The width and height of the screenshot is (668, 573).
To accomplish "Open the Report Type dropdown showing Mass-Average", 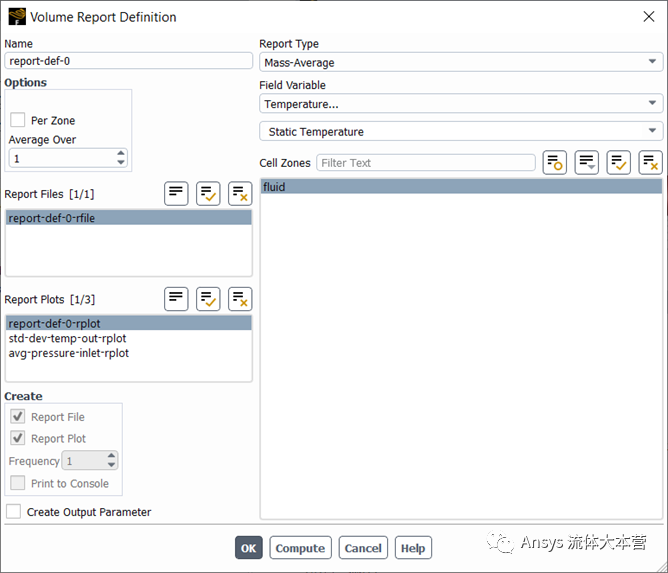I will 460,62.
